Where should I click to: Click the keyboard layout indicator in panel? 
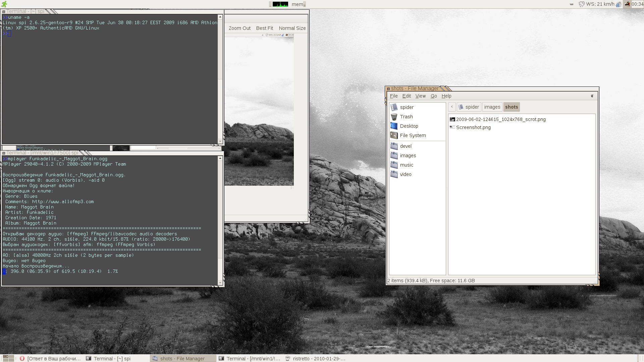click(x=572, y=4)
